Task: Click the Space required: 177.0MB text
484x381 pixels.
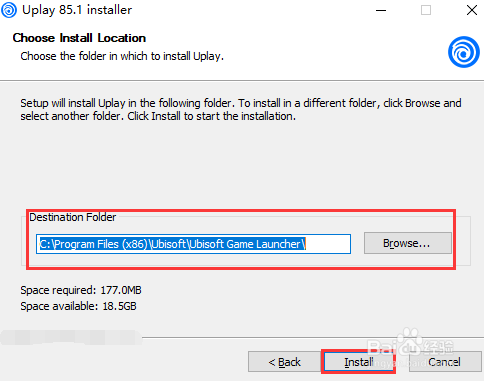Action: click(x=81, y=290)
